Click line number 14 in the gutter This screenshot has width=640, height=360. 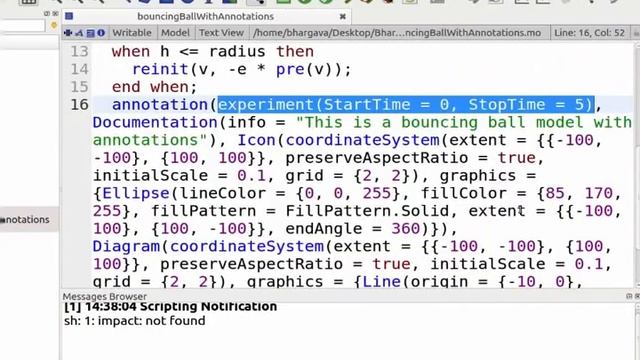79,69
